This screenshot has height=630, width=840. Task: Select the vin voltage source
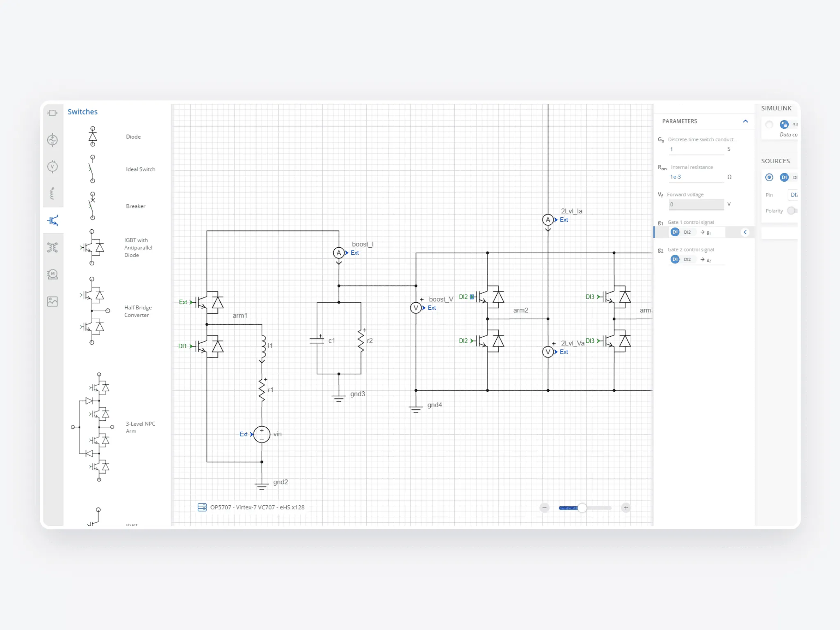click(x=262, y=434)
